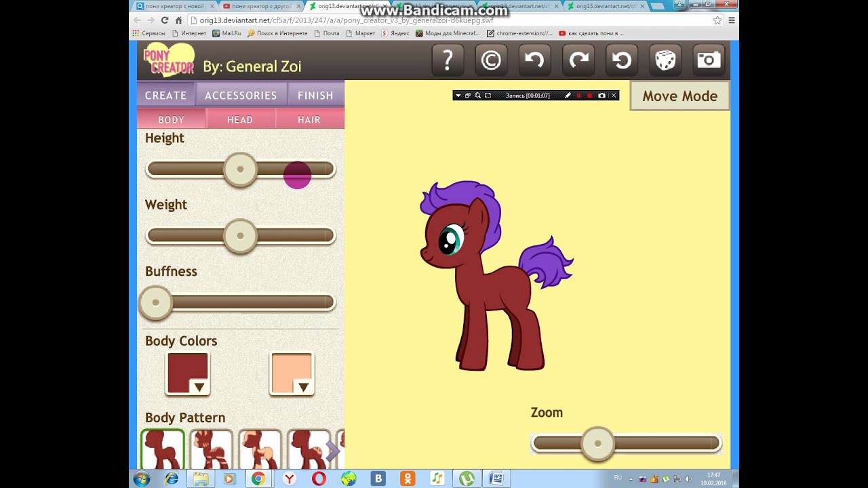Image resolution: width=868 pixels, height=488 pixels.
Task: Click the Bandicam window overlap icon
Action: click(x=467, y=96)
